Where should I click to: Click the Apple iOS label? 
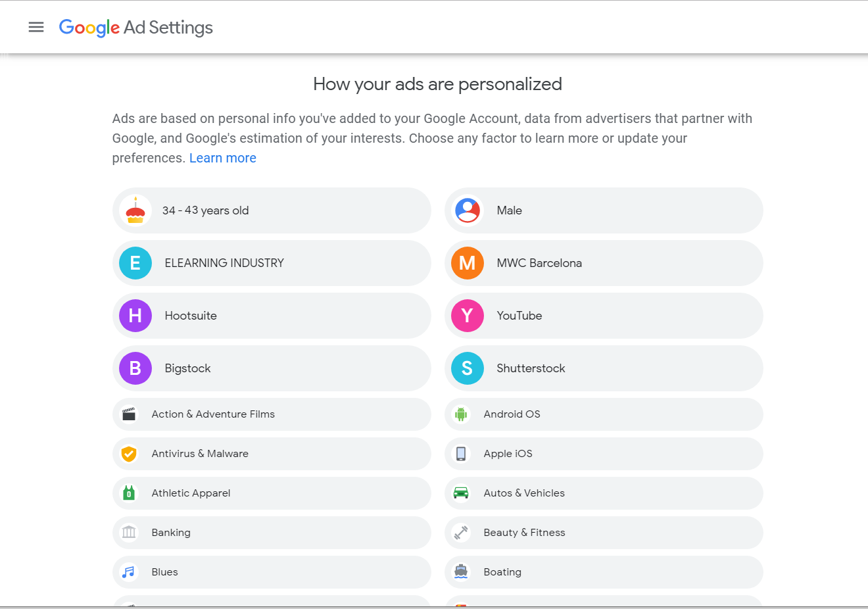tap(508, 454)
